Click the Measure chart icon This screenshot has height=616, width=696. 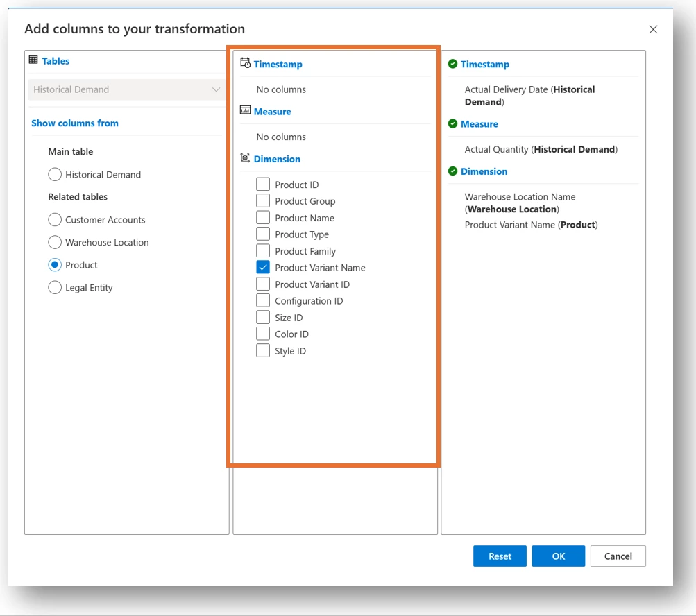[x=245, y=110]
